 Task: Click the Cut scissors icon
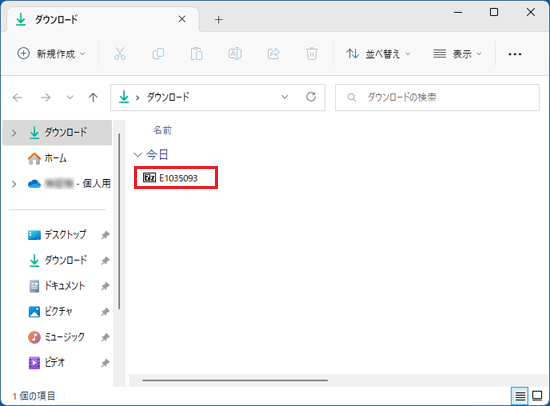point(120,54)
